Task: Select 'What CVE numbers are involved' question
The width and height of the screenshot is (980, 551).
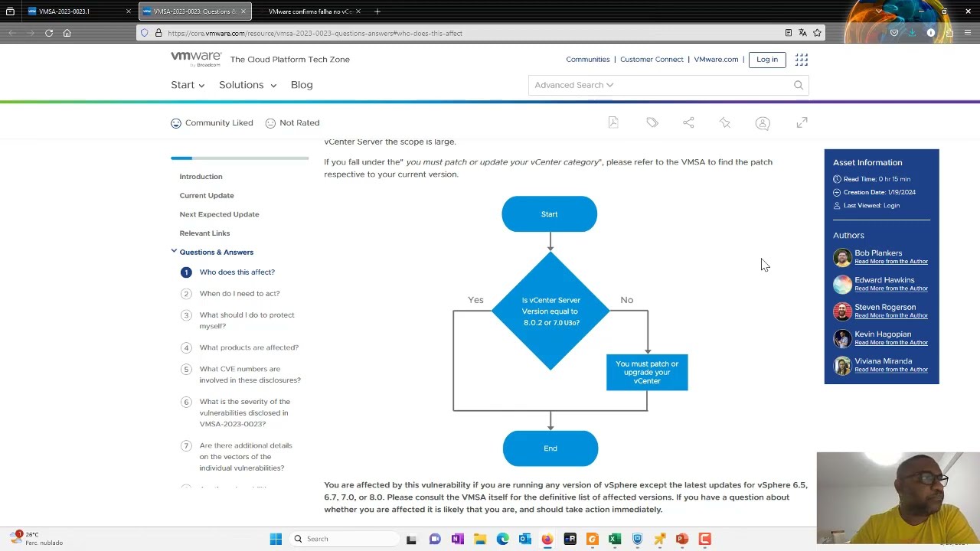Action: [x=250, y=374]
